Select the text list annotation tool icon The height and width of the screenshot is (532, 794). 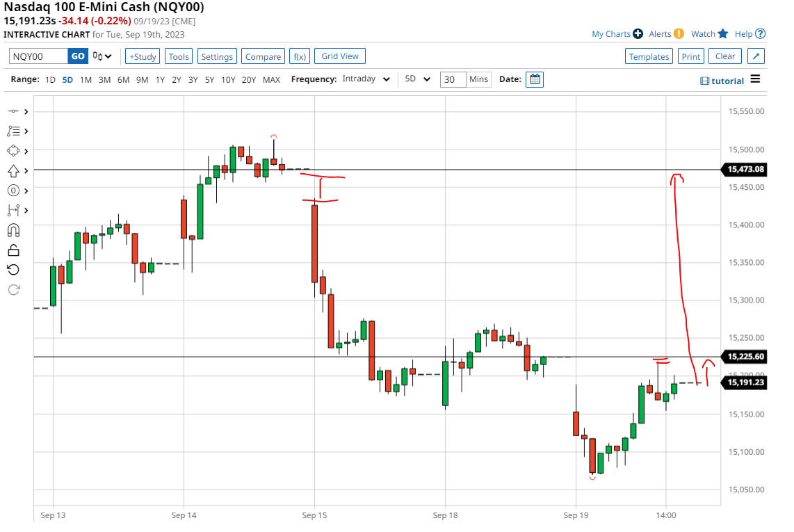(x=13, y=131)
